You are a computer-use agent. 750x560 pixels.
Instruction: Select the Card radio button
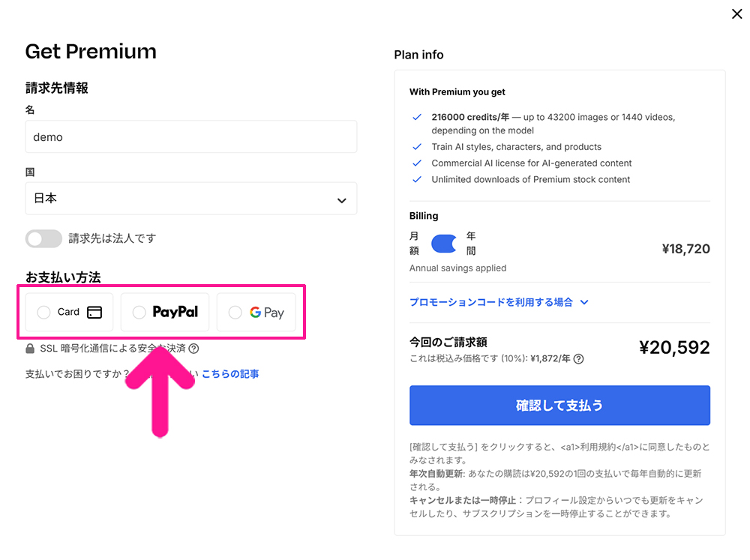click(43, 312)
